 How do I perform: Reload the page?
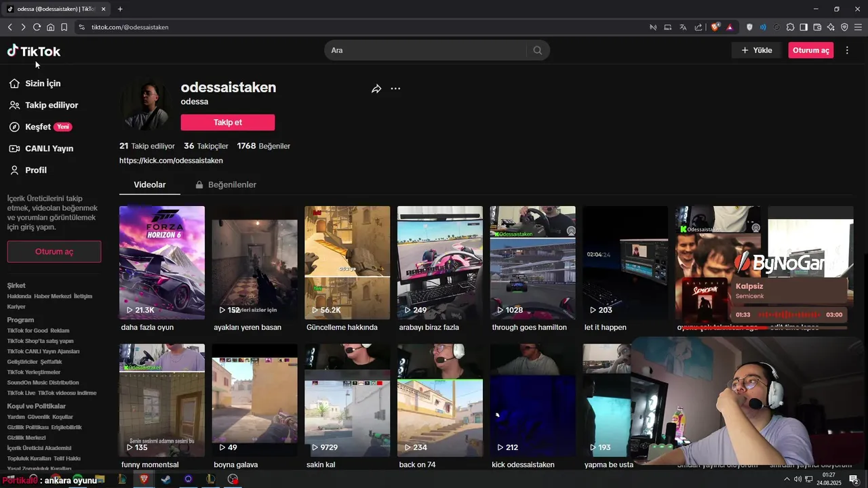[x=37, y=27]
